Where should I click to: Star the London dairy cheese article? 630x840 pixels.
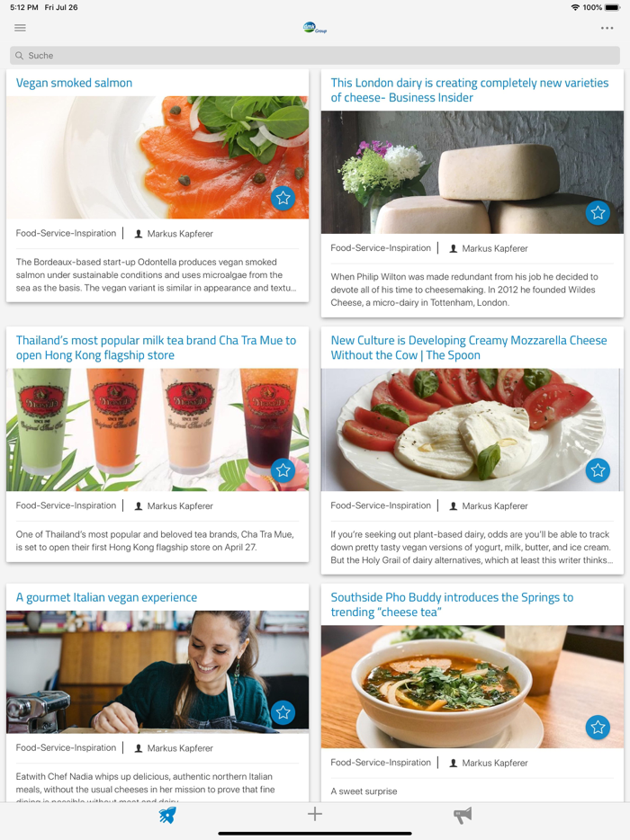click(598, 213)
